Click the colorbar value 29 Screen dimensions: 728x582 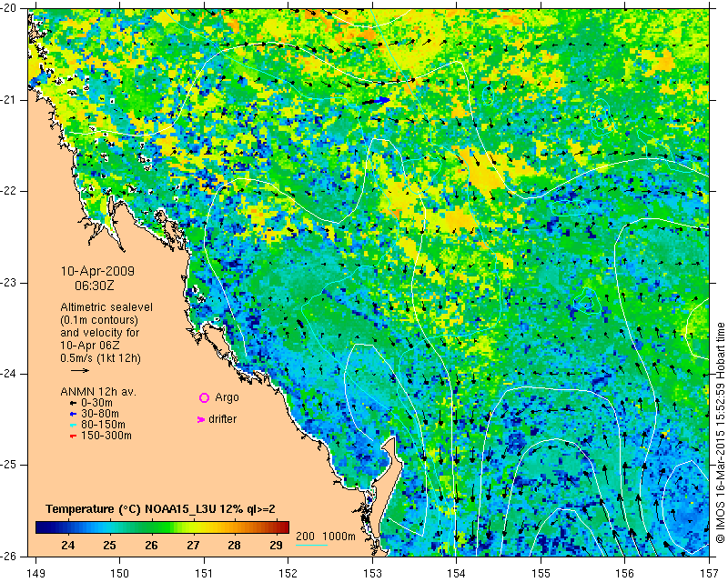(277, 545)
